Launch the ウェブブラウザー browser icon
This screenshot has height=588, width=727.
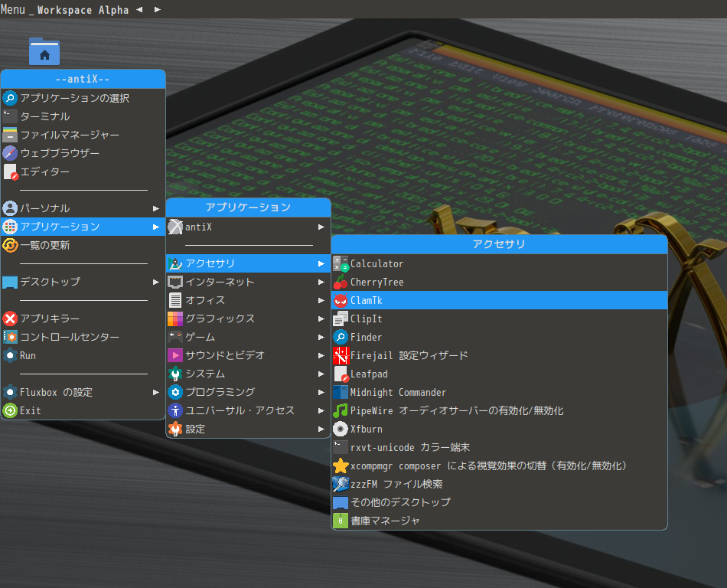coord(10,153)
